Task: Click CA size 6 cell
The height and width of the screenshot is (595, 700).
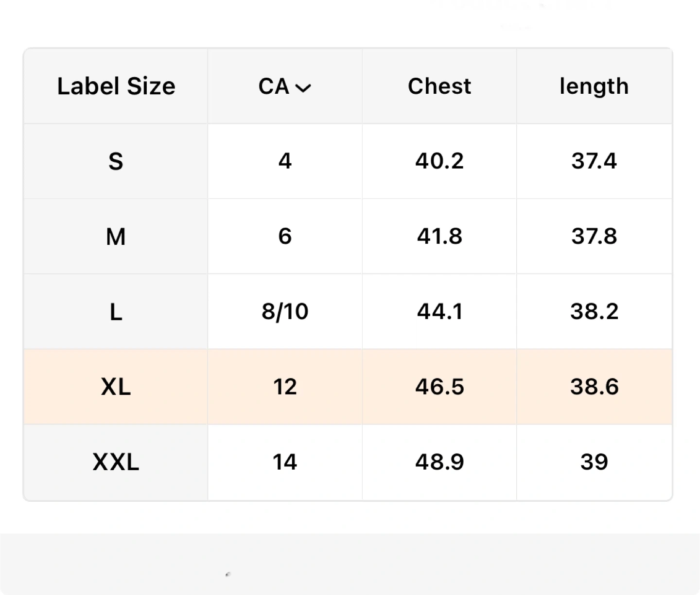Action: pos(285,237)
